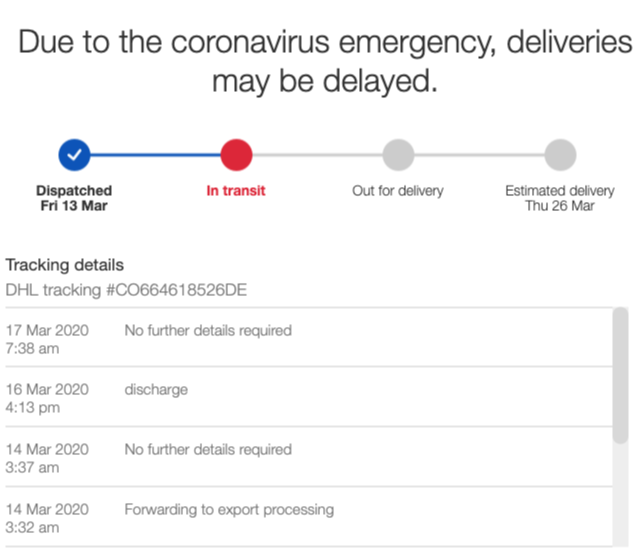639x548 pixels.
Task: Click the blue progress line after Dispatched
Action: [155, 155]
